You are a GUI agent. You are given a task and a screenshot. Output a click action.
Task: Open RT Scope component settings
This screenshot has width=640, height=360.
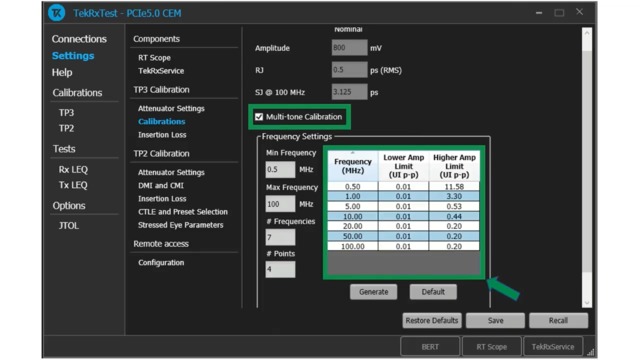point(154,58)
